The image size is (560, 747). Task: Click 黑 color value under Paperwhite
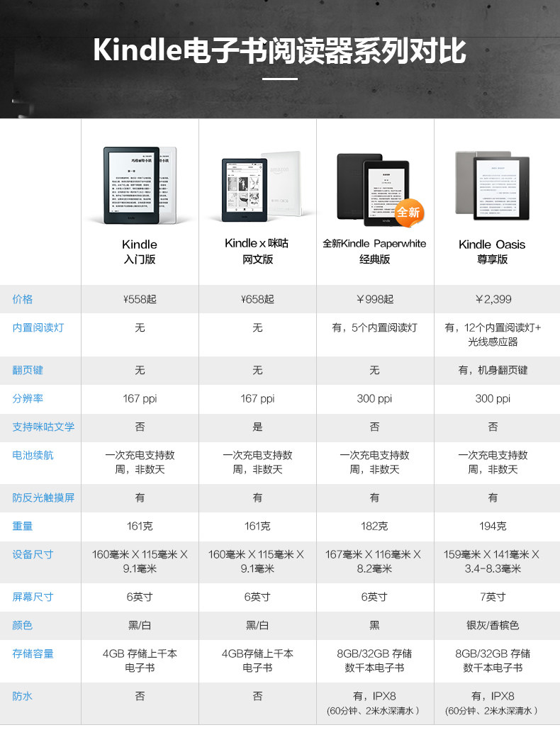(374, 625)
